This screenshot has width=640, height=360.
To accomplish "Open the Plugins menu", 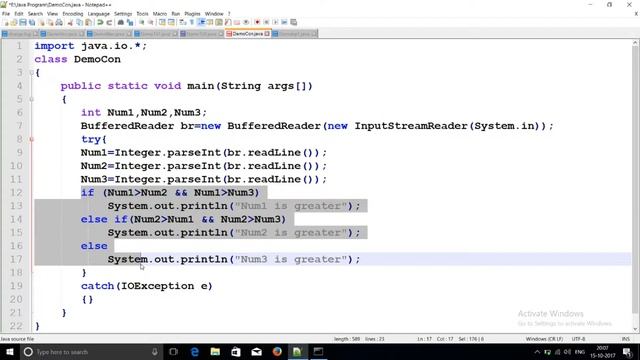I will [193, 13].
